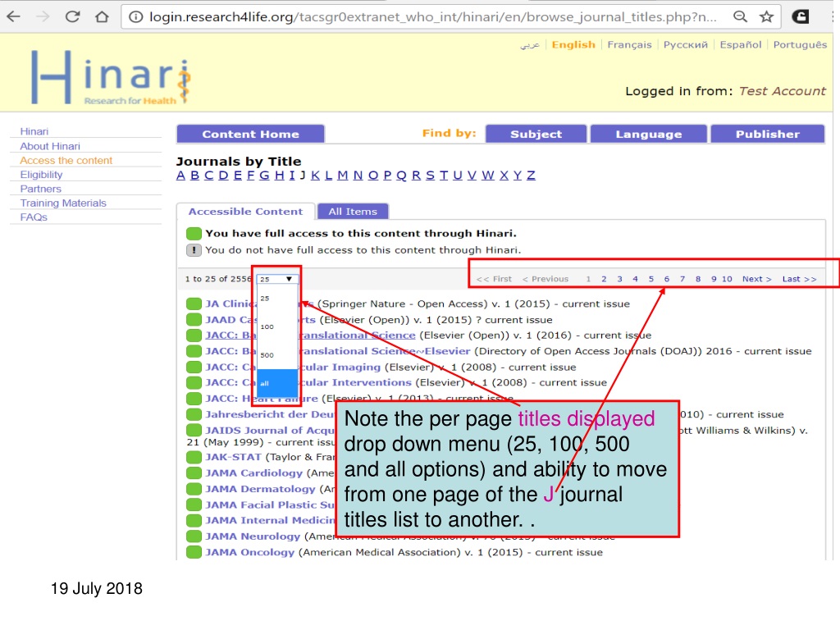The image size is (840, 630).
Task: Find journals by Publisher
Action: (767, 134)
